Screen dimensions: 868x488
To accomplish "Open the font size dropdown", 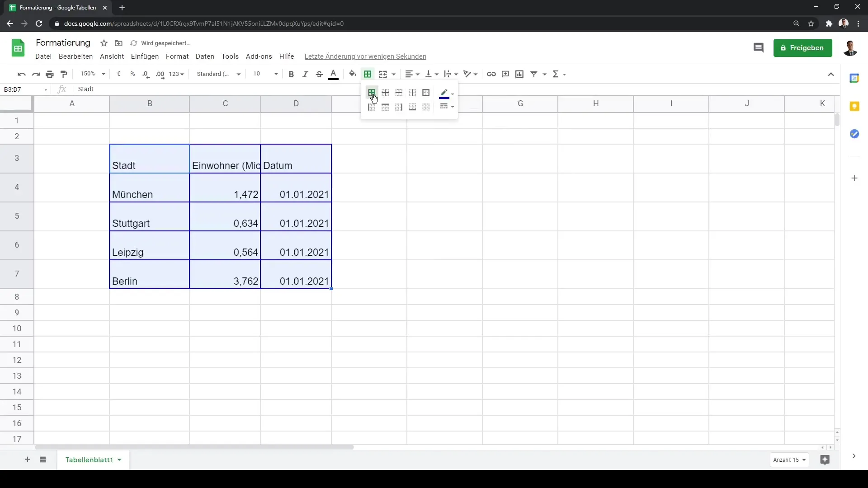I will point(265,74).
